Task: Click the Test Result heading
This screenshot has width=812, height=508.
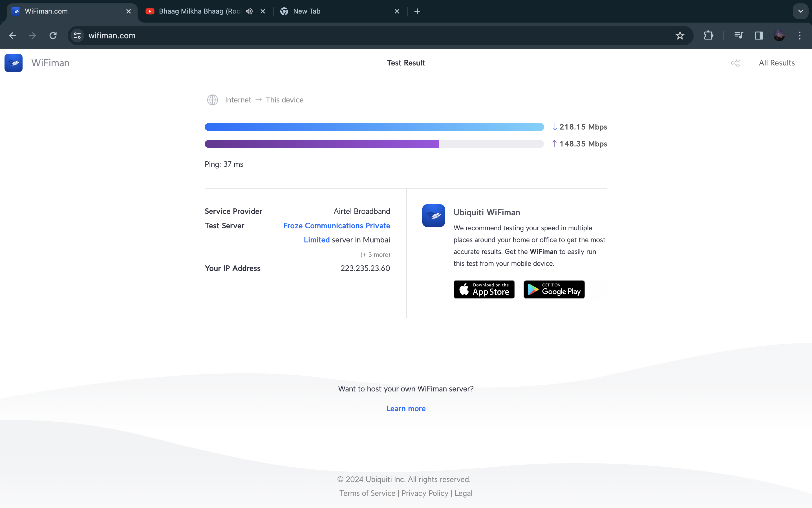Action: point(406,63)
